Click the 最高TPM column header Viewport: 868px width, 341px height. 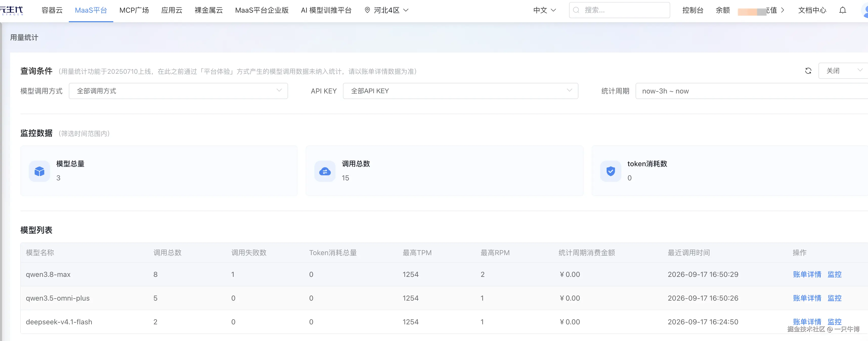(x=417, y=253)
